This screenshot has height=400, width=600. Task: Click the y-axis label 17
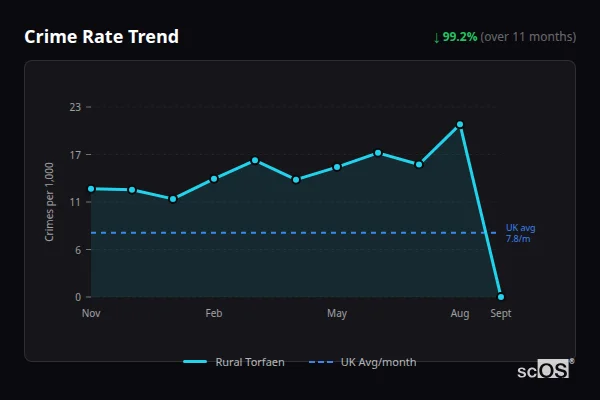point(75,155)
